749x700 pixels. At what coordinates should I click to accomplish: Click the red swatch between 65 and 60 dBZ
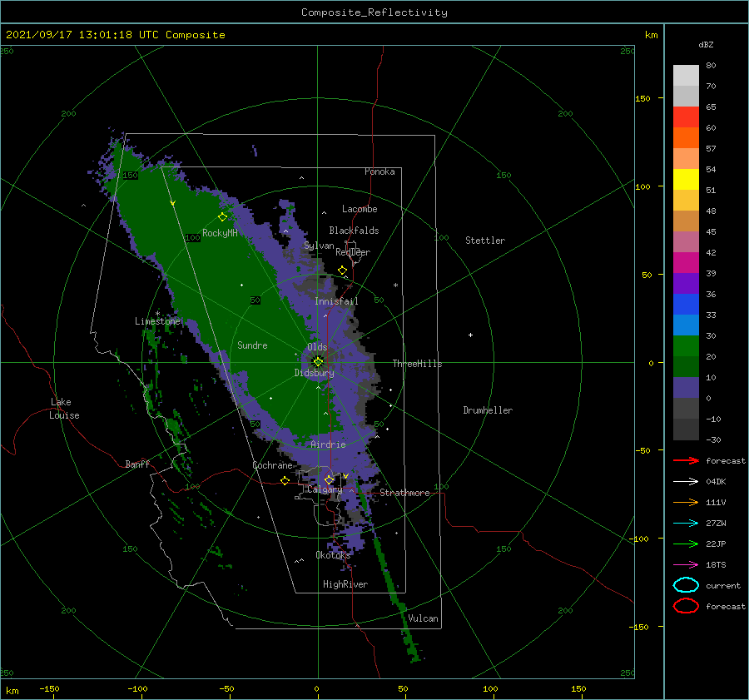point(686,117)
